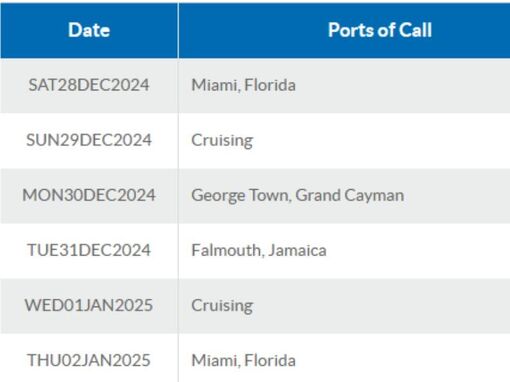Select the SUN29DEC2024 date cell
Viewport: 510px width, 382px height.
click(x=89, y=140)
